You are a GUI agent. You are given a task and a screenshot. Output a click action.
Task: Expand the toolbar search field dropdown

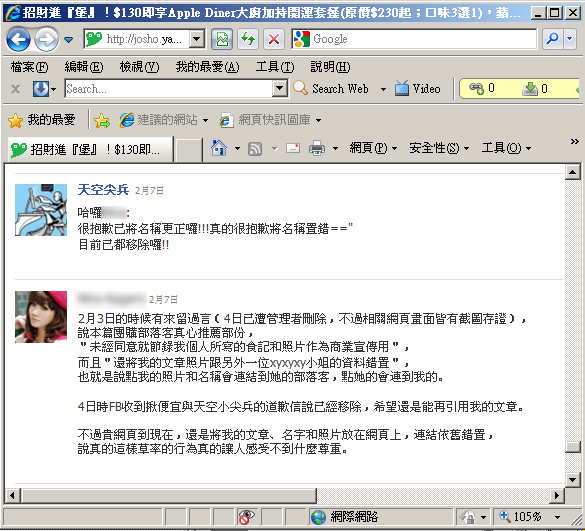(x=280, y=89)
